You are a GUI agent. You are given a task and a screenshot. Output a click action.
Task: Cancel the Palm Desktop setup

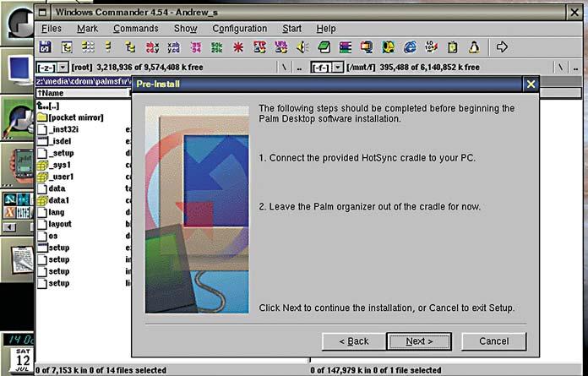coord(494,341)
